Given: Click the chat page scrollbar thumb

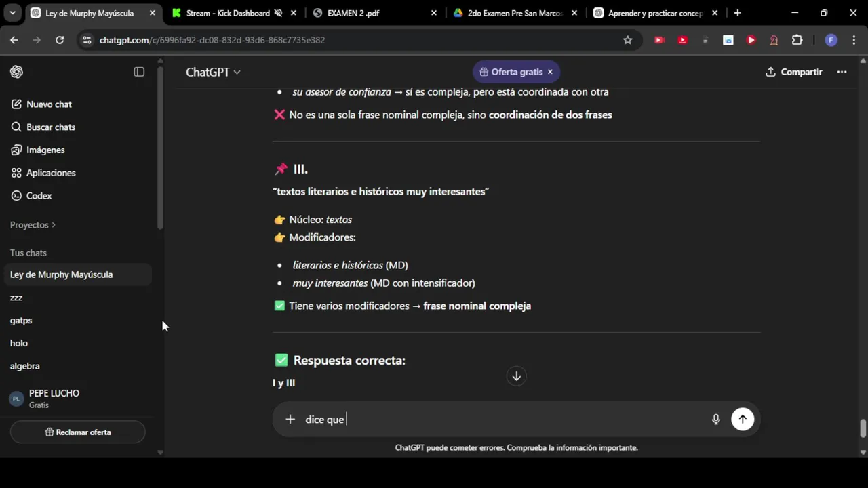Looking at the screenshot, I should 863,429.
